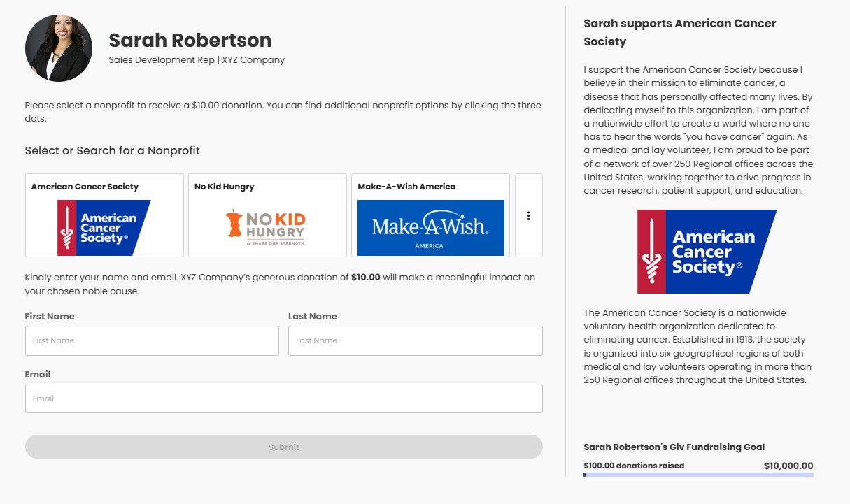Viewport: 850px width, 504px height.
Task: Click the "No Kid Hungry" card title
Action: click(x=225, y=187)
